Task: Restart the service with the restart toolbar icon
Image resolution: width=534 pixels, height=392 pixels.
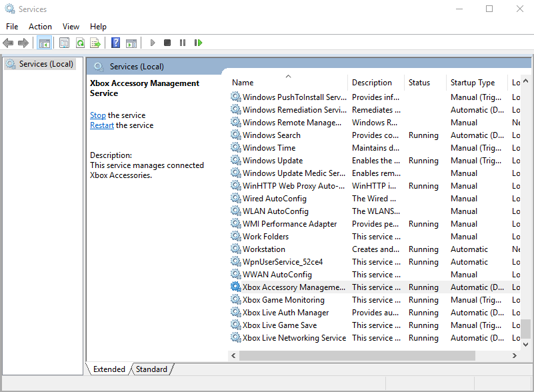Action: click(199, 43)
